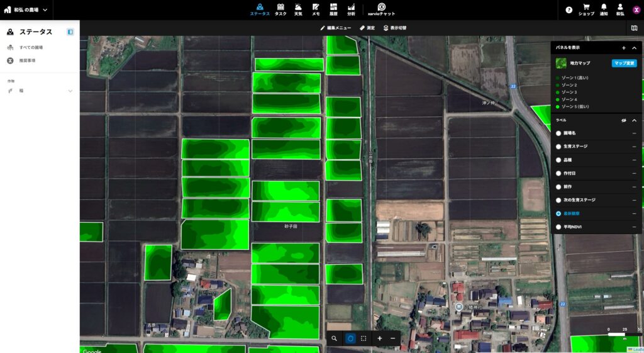
Task: Click the 地力マップ thumbnail image
Action: (561, 64)
